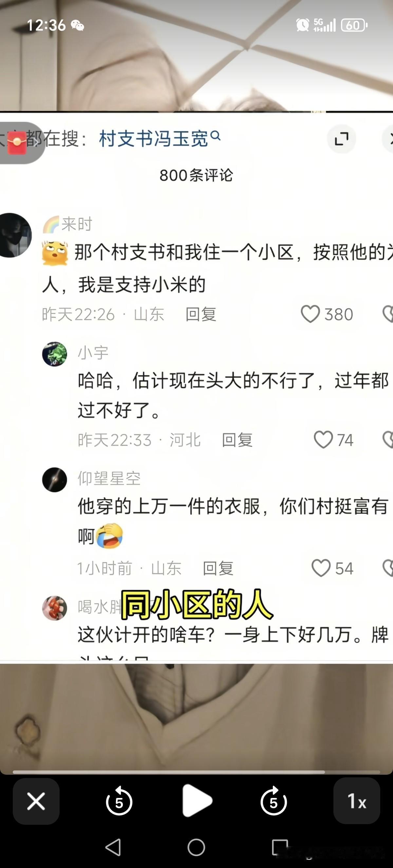Viewport: 393px width, 868px height.
Task: Tap the Android back triangle icon
Action: click(114, 847)
